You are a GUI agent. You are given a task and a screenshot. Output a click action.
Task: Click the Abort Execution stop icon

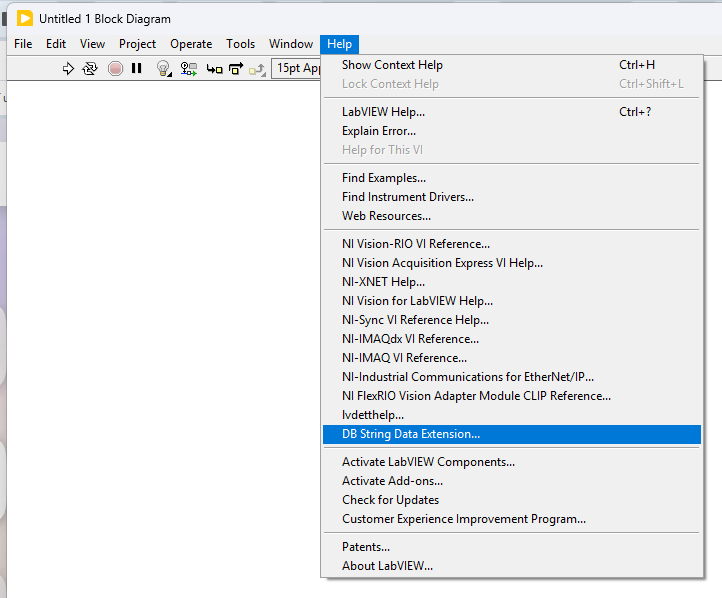point(115,69)
